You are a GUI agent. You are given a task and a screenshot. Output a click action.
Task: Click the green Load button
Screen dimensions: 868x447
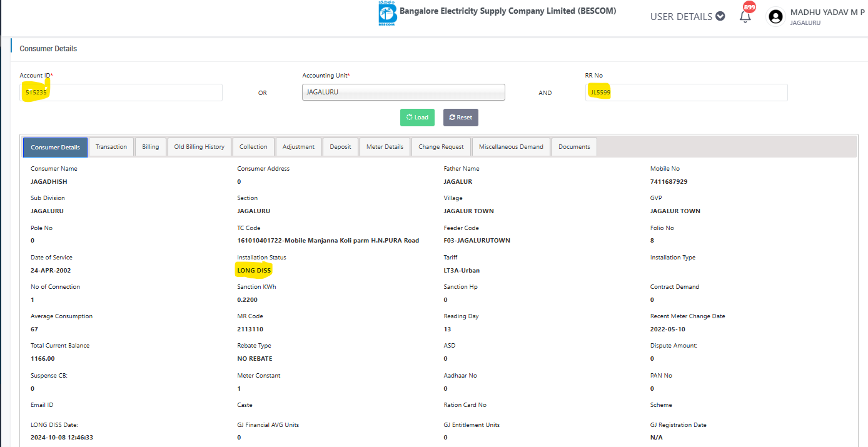417,118
